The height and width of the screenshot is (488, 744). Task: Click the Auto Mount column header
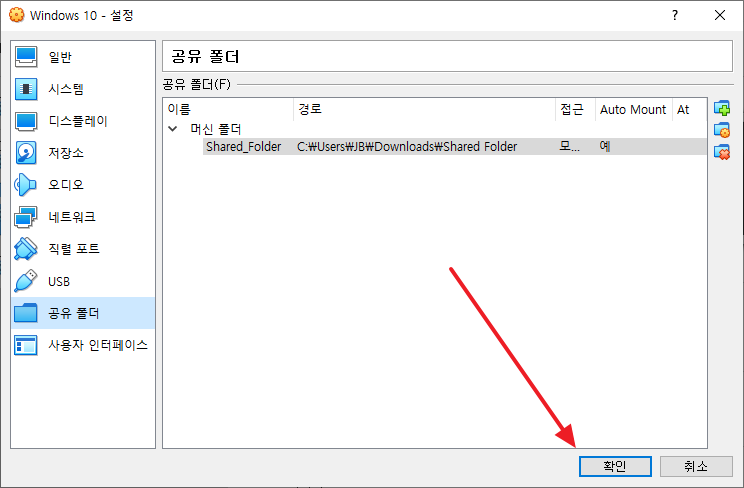coord(633,109)
